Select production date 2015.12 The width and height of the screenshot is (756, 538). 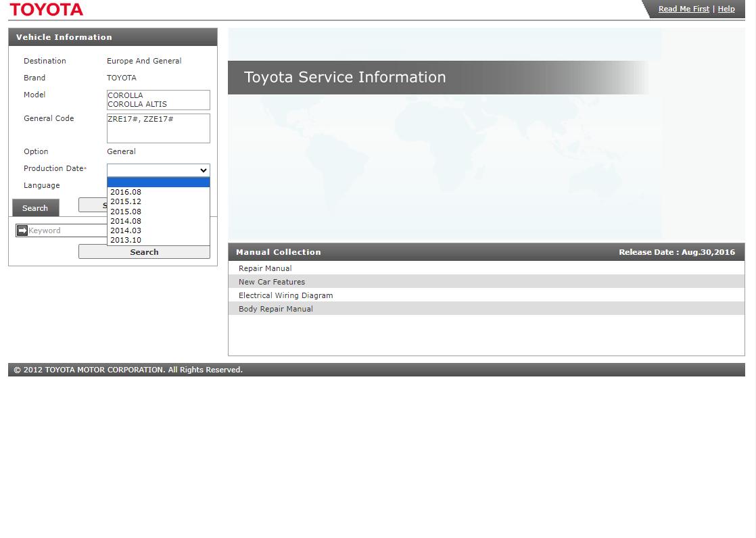(x=158, y=201)
